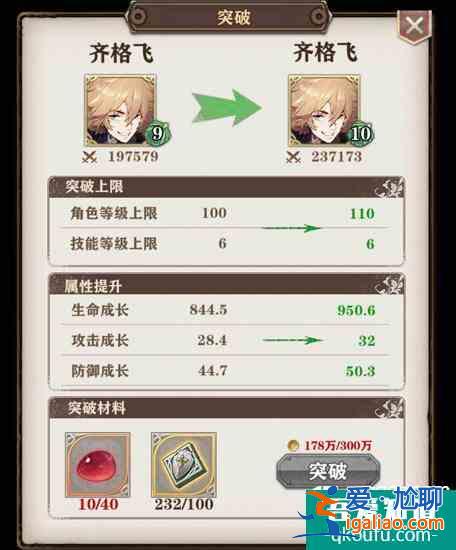Click the 10/40 red gem count
Viewport: 456px width, 550px height.
click(98, 505)
